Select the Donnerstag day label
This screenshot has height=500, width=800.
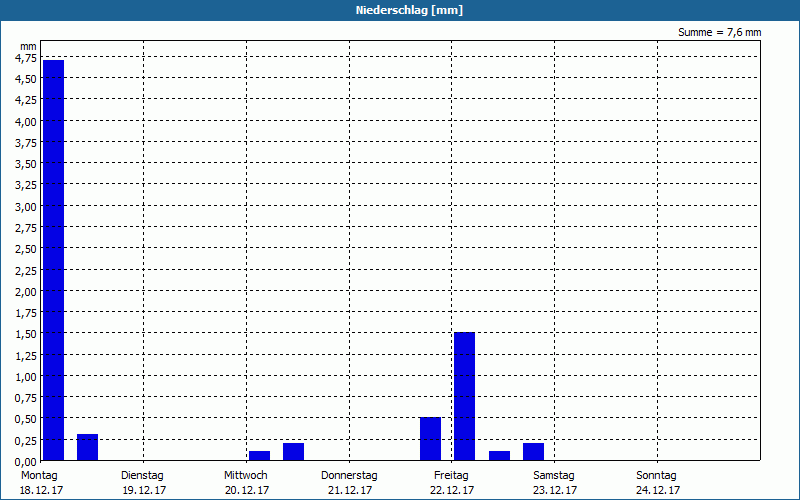(349, 476)
